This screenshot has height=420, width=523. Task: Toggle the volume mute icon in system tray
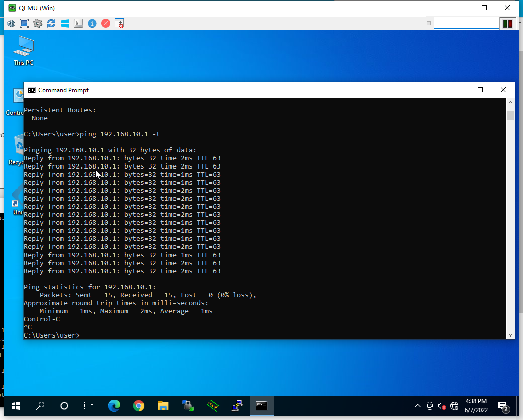coord(442,406)
